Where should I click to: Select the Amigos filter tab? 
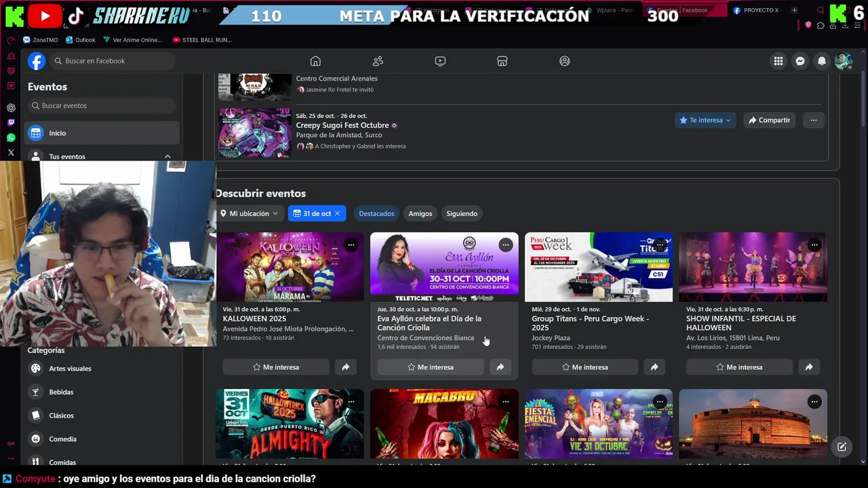420,213
